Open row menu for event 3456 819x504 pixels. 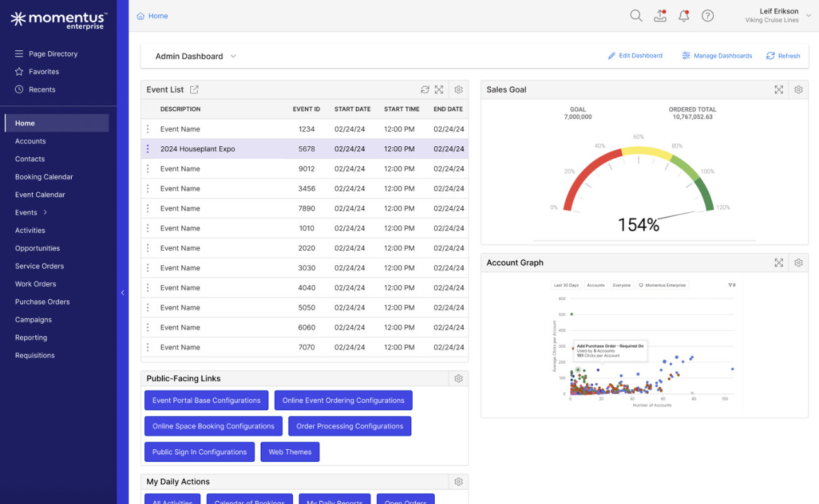tap(148, 188)
